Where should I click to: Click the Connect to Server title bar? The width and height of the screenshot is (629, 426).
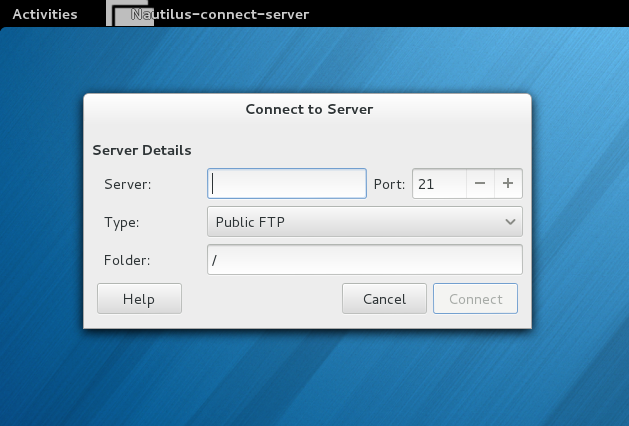coord(308,108)
